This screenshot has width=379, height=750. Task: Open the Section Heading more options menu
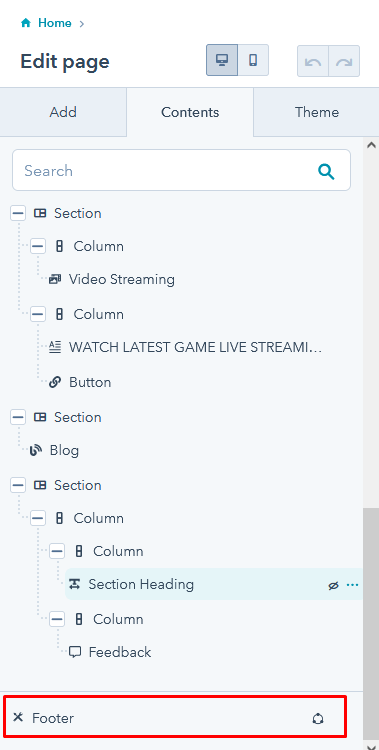(x=352, y=585)
